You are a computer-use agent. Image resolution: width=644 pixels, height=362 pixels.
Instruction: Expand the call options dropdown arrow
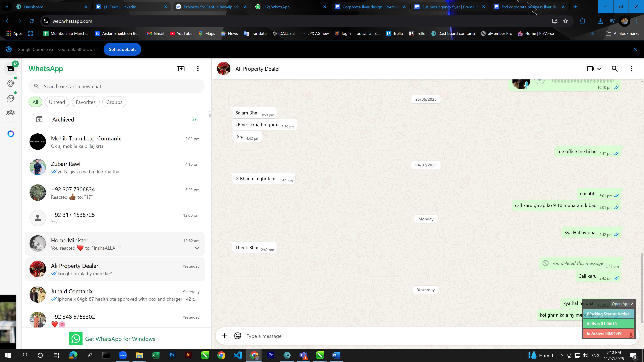(600, 69)
